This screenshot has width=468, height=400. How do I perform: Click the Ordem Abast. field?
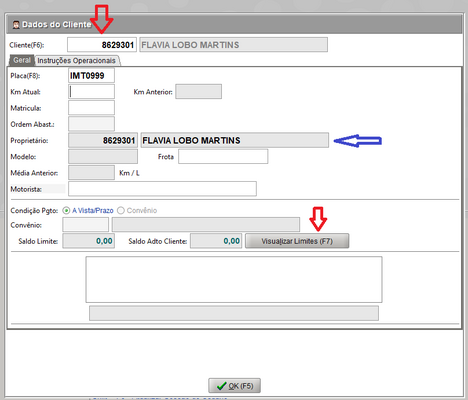[91, 124]
